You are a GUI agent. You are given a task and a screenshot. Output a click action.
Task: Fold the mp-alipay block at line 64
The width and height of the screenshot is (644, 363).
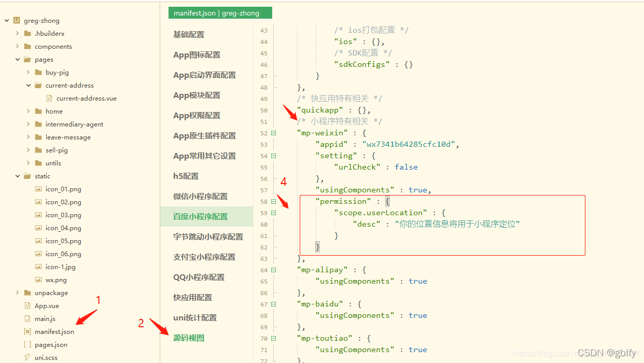(x=274, y=270)
